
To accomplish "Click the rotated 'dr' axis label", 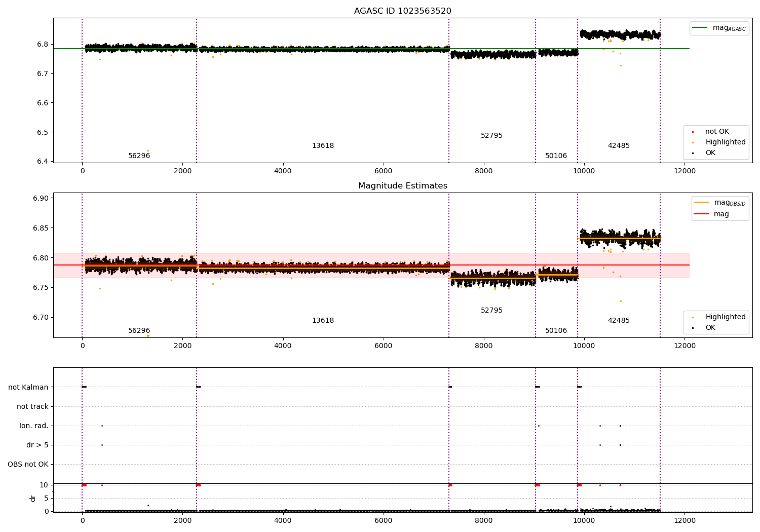I will point(33,498).
